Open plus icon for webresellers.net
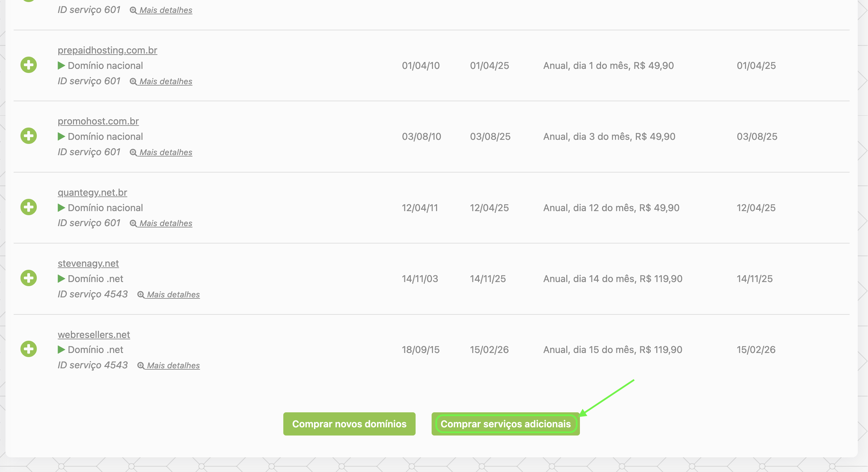The image size is (868, 472). click(29, 349)
